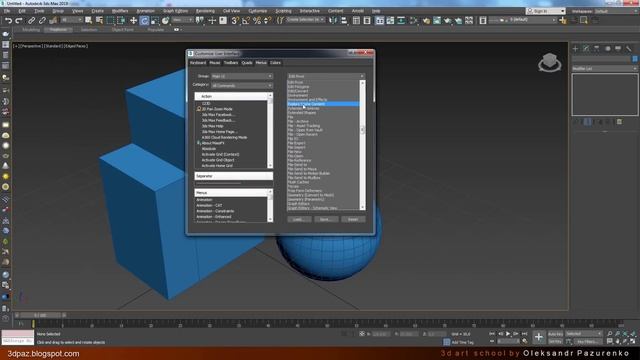Toggle Auto Key animation mode
This screenshot has height=360, width=640.
tap(556, 334)
